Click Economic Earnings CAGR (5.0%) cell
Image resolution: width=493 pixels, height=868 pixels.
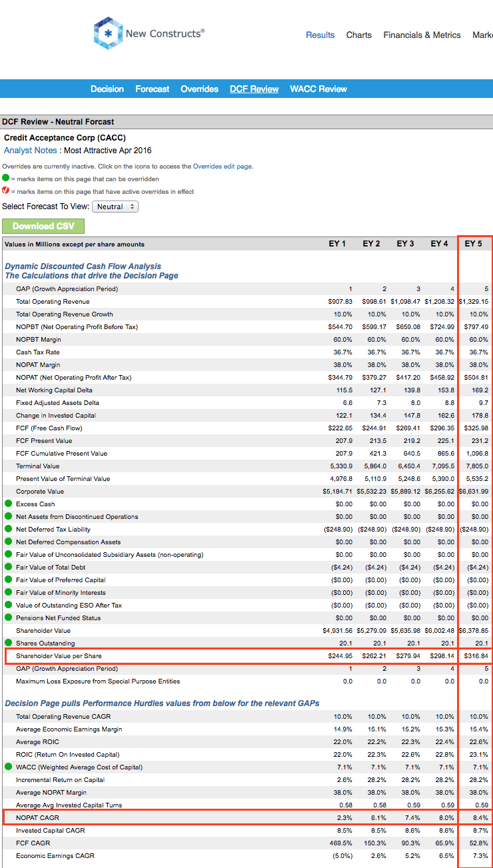tap(342, 855)
